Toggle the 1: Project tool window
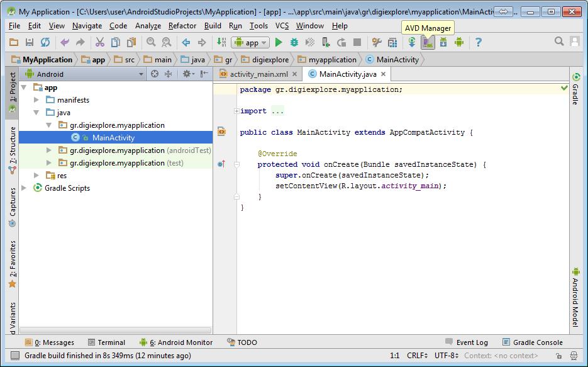This screenshot has height=367, width=588. 13,92
